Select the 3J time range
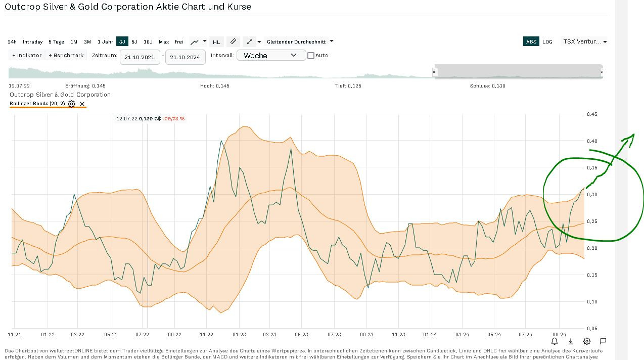644x360 pixels. [122, 41]
